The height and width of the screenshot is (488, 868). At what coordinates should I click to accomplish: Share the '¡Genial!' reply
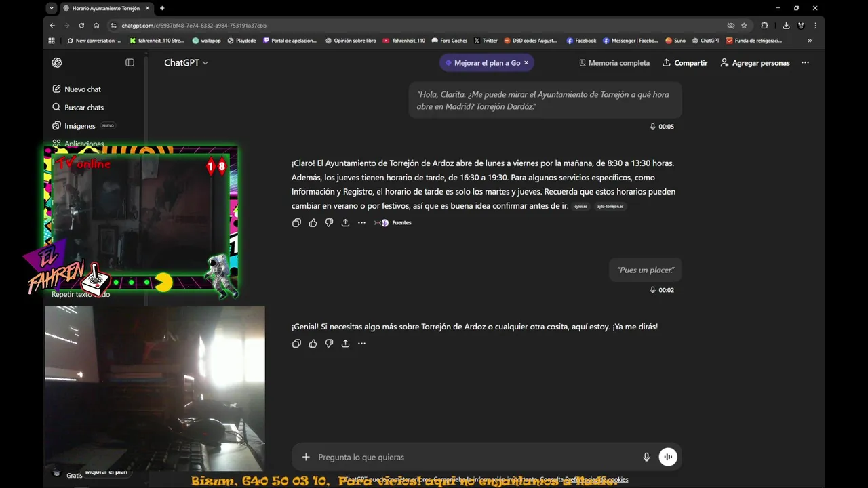345,344
